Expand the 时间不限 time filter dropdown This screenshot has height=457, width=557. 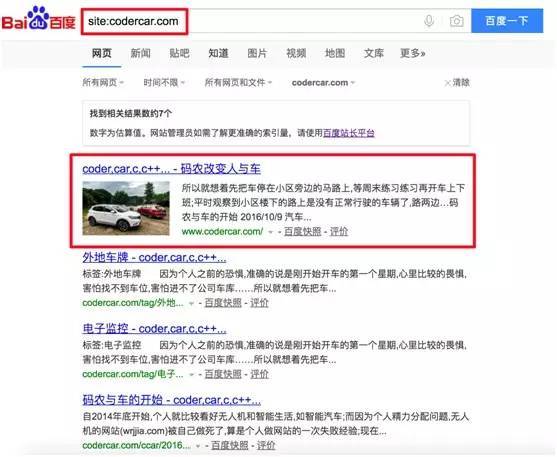pyautogui.click(x=164, y=83)
